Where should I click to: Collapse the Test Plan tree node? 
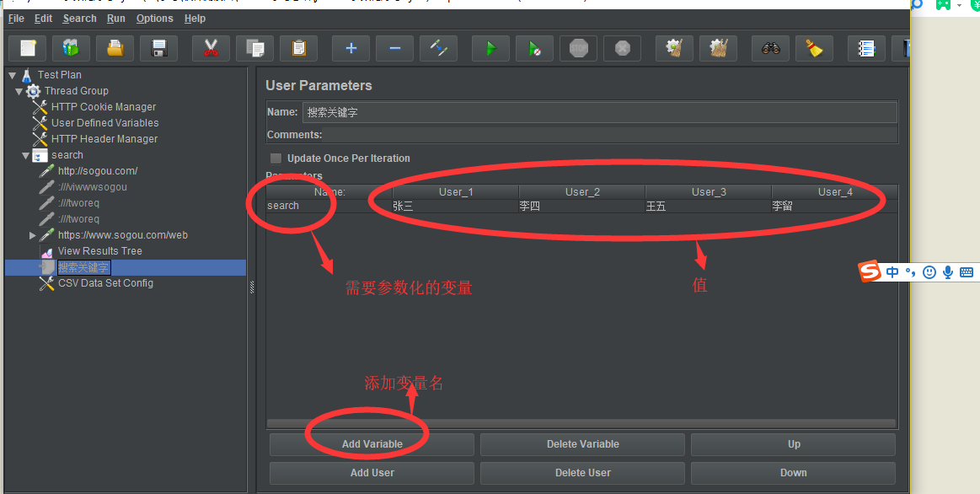[x=13, y=75]
